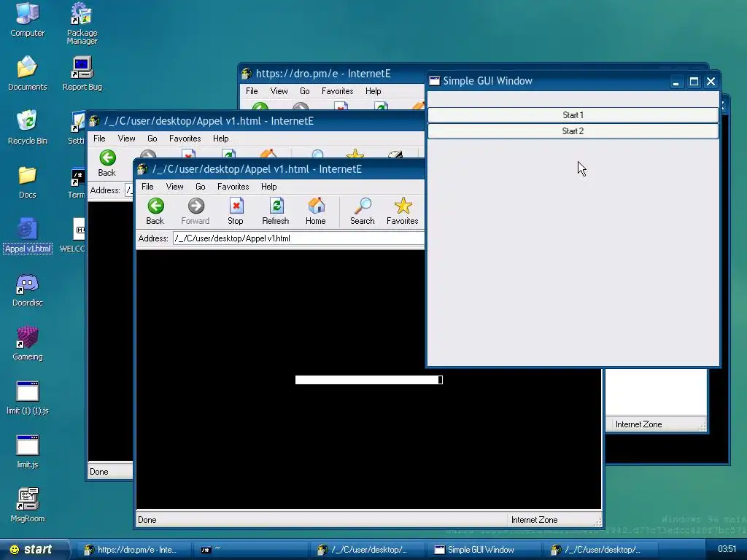Switch to the Simple GUI Window taskbar item
747x560 pixels.
(484, 550)
